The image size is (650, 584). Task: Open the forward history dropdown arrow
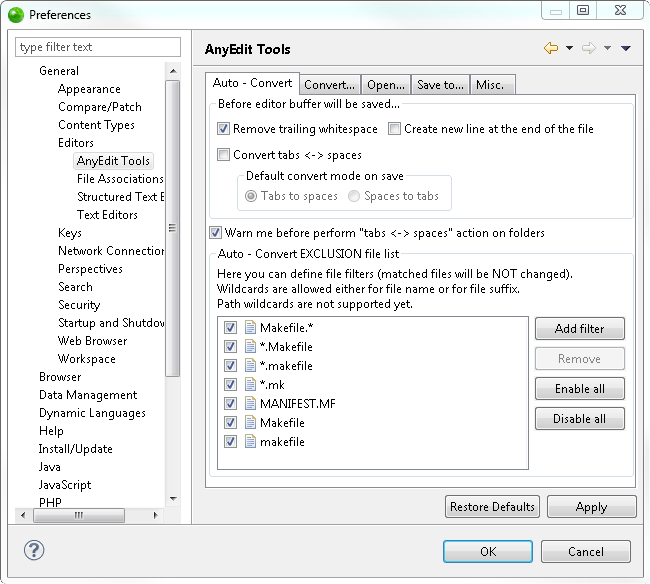[x=607, y=48]
